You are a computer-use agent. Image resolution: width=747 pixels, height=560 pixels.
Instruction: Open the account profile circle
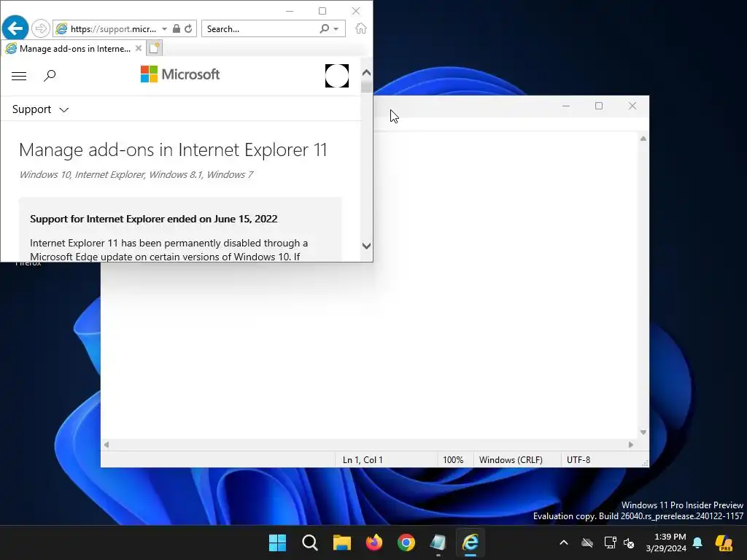coord(337,76)
